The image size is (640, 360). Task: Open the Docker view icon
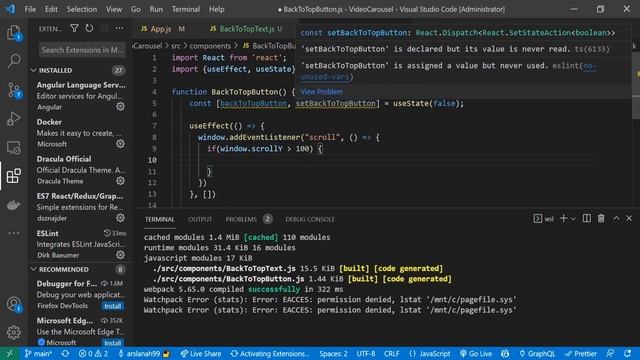[x=13, y=204]
